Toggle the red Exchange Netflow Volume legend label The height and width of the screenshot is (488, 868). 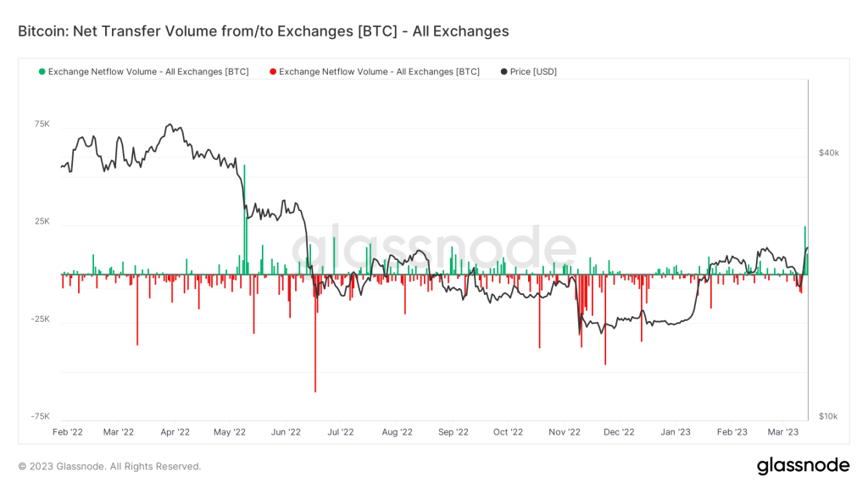[x=379, y=72]
